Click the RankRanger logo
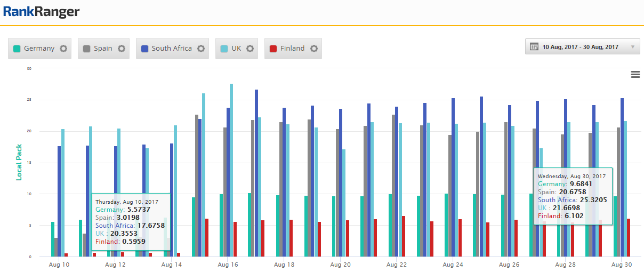Viewport: 644px width, 272px height. pyautogui.click(x=41, y=12)
